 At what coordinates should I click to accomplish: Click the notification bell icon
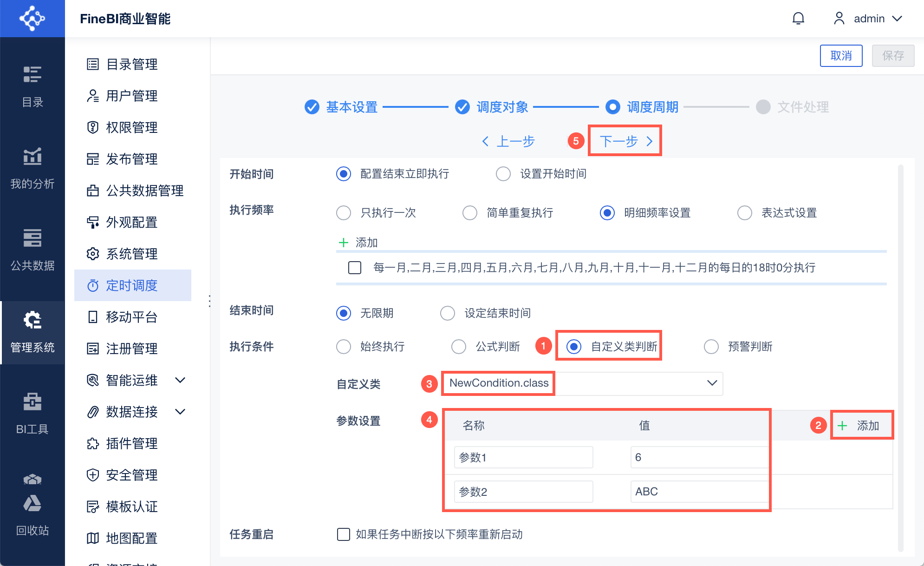[x=798, y=19]
